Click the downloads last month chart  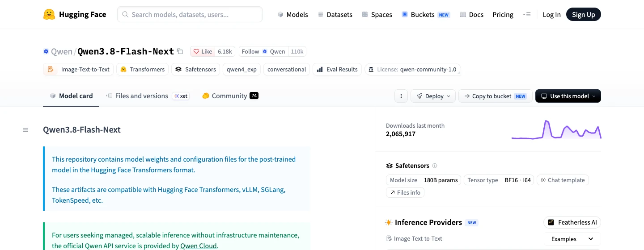[556, 130]
